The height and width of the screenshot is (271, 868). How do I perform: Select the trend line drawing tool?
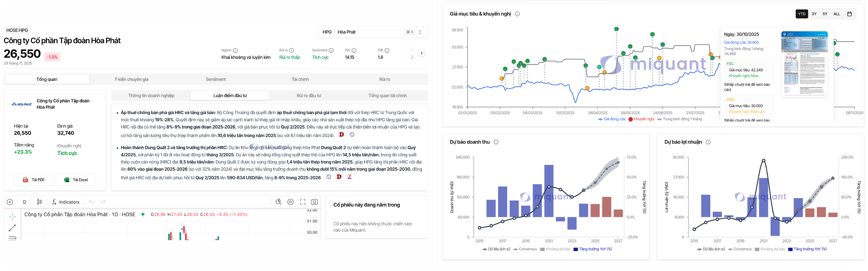tap(12, 228)
